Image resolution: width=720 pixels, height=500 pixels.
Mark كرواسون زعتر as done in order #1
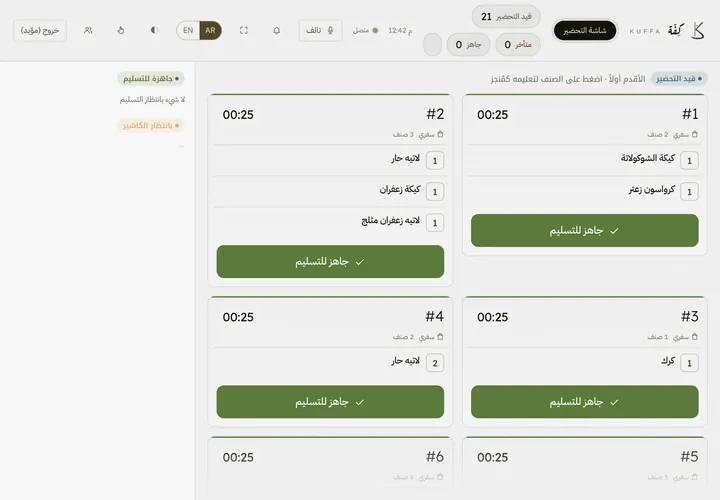(x=583, y=191)
